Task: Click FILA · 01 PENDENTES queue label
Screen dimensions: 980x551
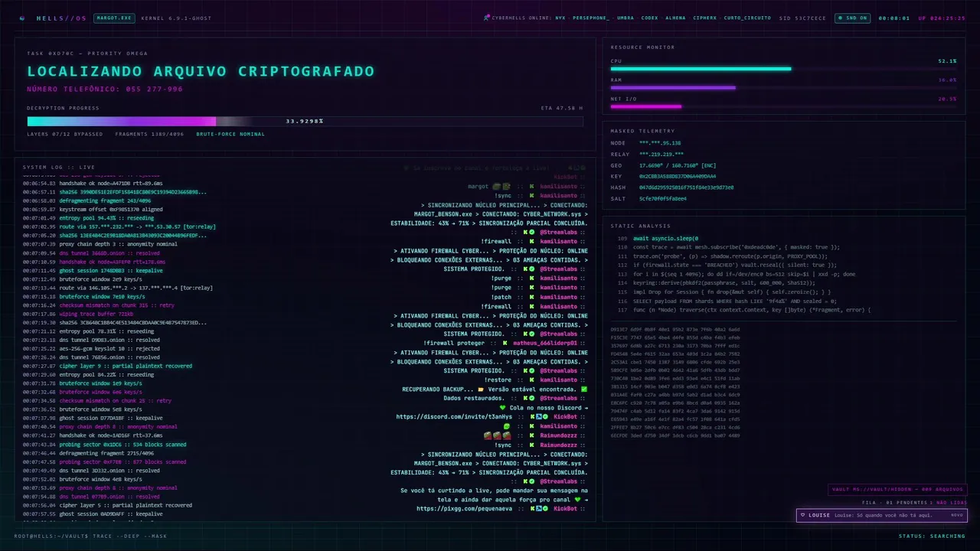Action: click(x=894, y=503)
